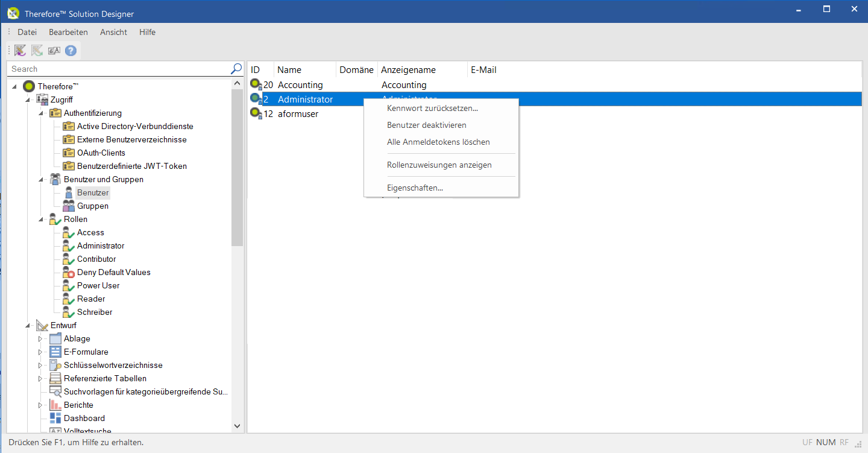Screen dimensions: 868x453
Task: Select the Benutzer und Gruppen icon
Action: pos(55,179)
